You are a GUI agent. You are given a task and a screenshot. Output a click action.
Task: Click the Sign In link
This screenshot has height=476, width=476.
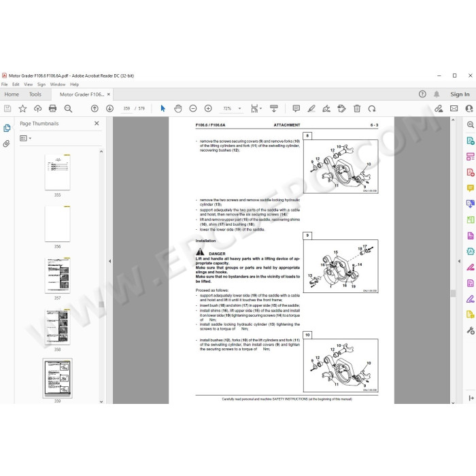460,95
